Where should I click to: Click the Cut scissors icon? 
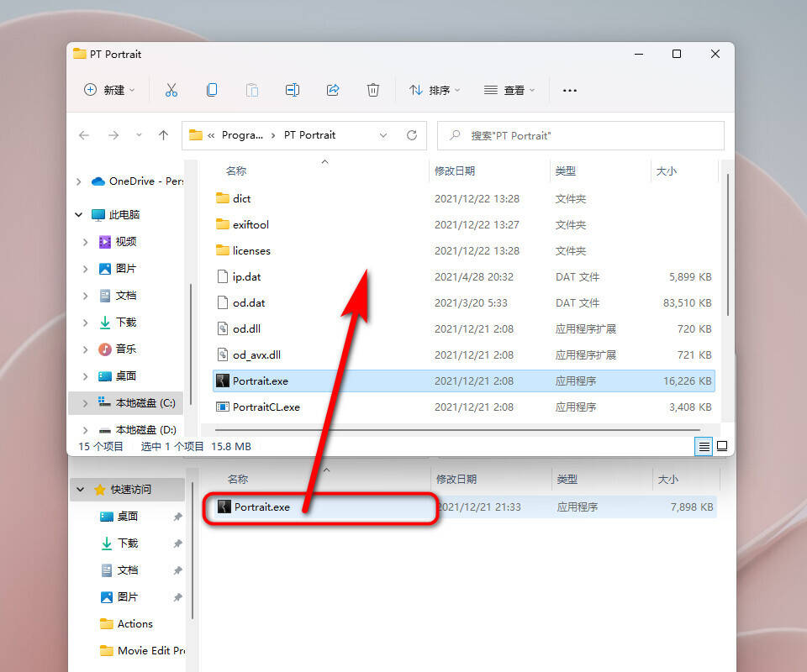pos(171,90)
